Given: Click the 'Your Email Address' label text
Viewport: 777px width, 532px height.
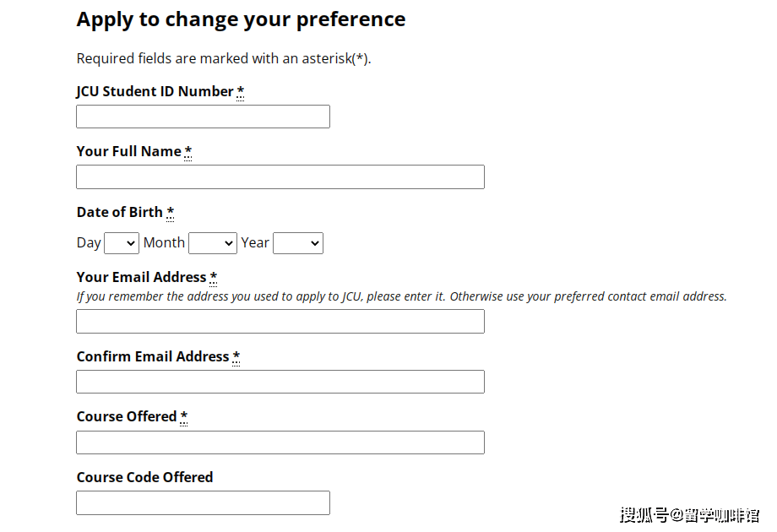Looking at the screenshot, I should click(x=141, y=277).
